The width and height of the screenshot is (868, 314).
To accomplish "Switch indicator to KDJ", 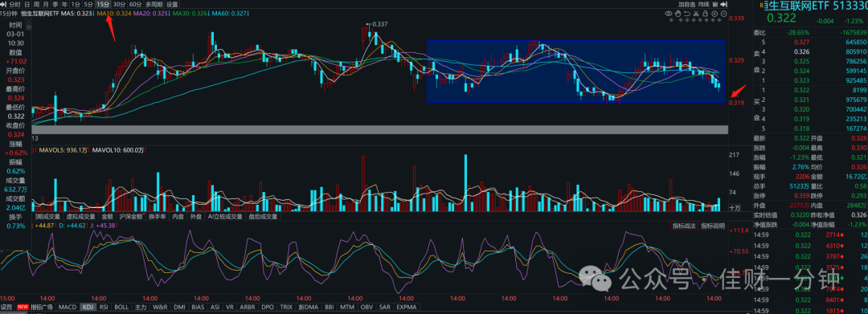I will pos(88,307).
